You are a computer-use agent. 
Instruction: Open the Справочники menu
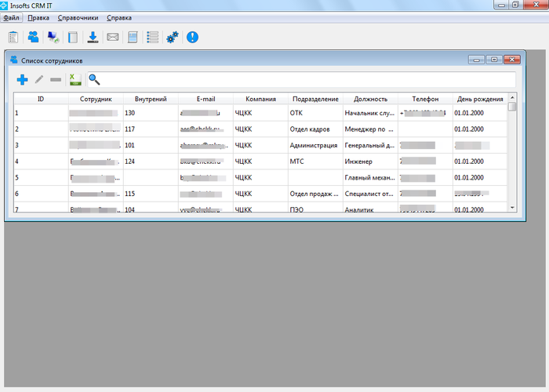(x=78, y=17)
